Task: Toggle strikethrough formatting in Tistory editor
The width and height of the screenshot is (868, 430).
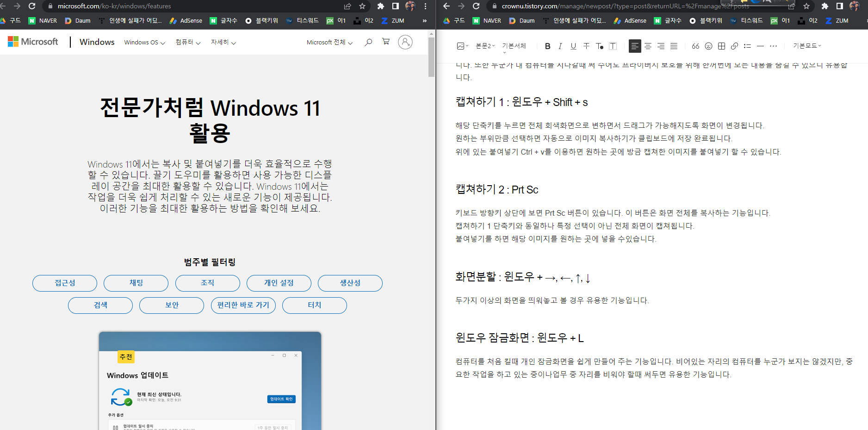Action: pyautogui.click(x=586, y=46)
